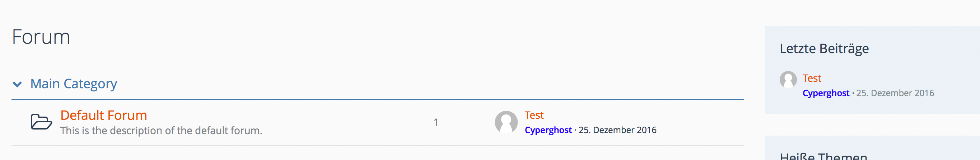Click the Heiße Themen heading
The height and width of the screenshot is (160, 980).
pos(823,156)
